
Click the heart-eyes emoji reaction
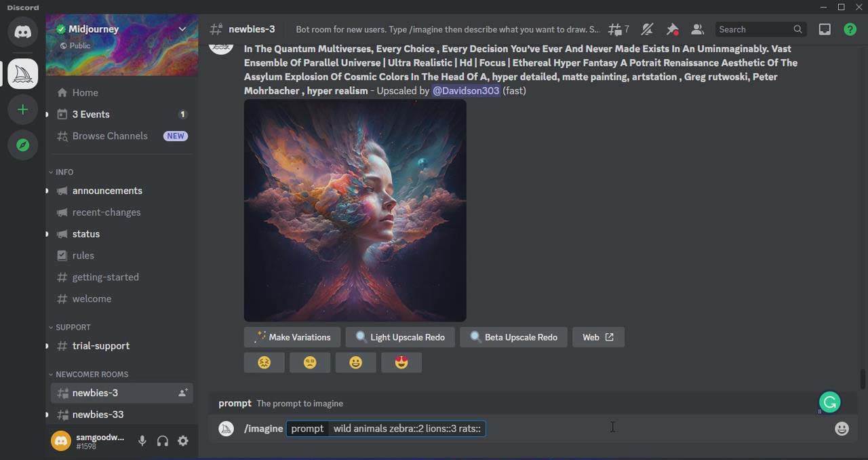tap(401, 362)
